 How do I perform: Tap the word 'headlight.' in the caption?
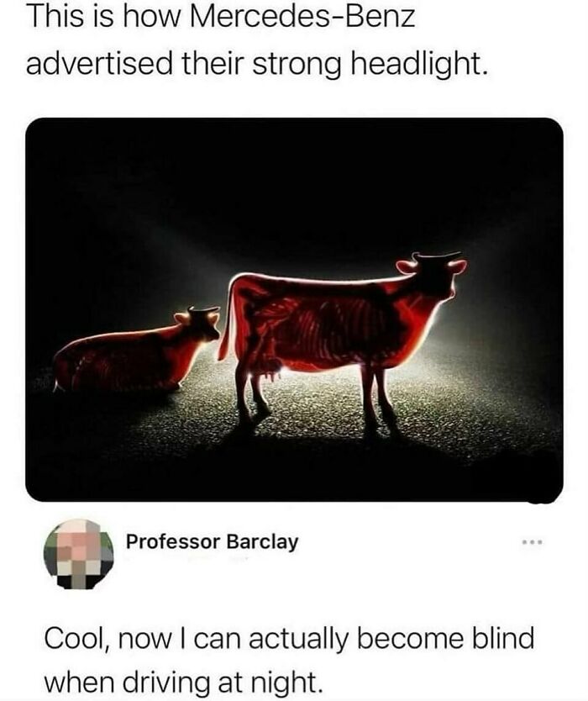(x=418, y=63)
